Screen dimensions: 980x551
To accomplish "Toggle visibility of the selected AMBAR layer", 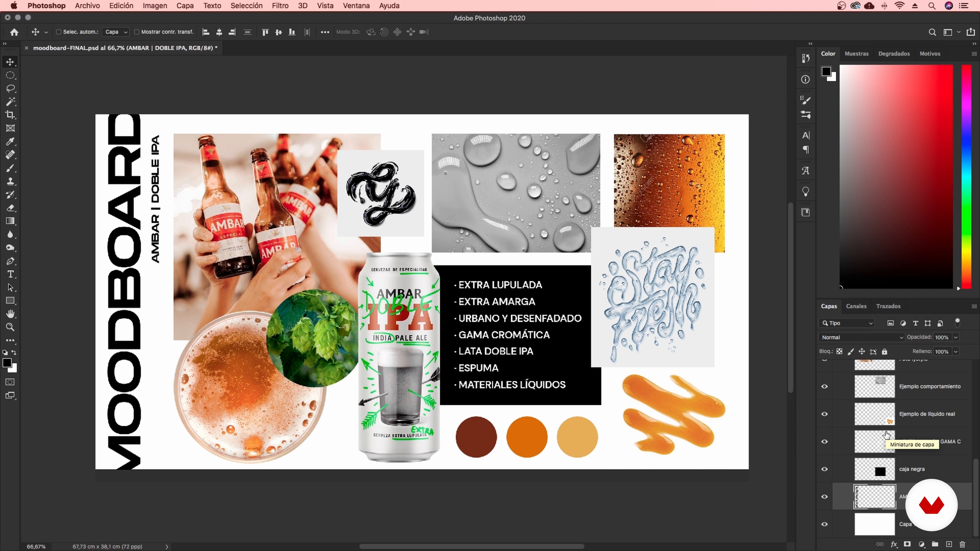I will point(824,497).
